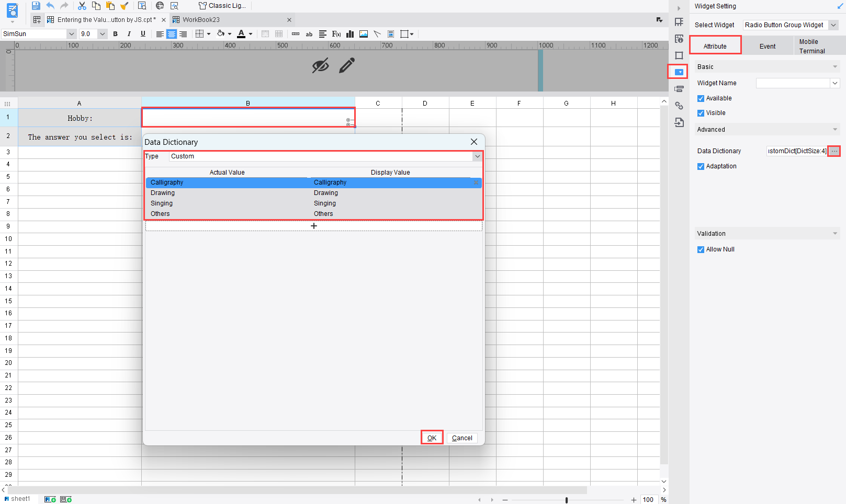The image size is (846, 504).
Task: Switch to the Mobile Terminal tab
Action: point(819,46)
